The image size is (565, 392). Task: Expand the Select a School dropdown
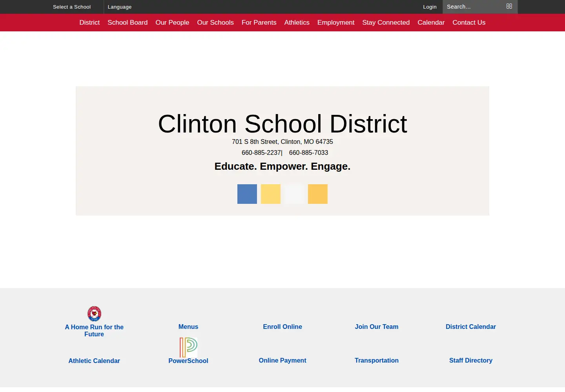(x=72, y=7)
